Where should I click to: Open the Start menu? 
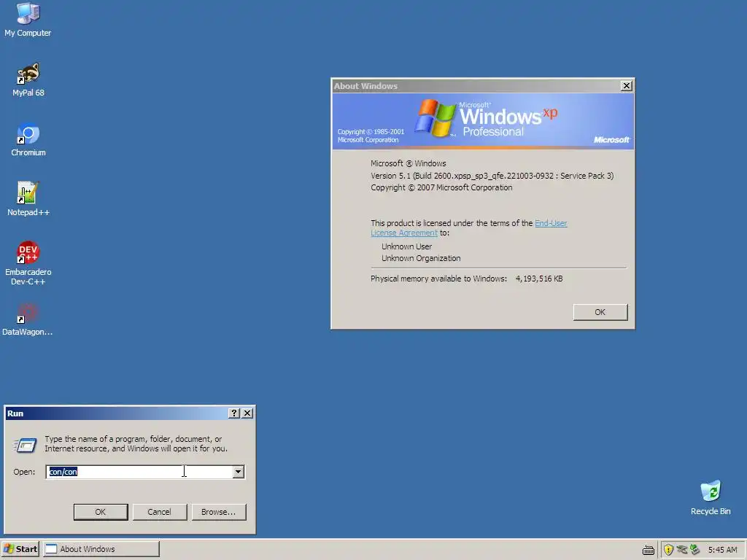click(20, 549)
